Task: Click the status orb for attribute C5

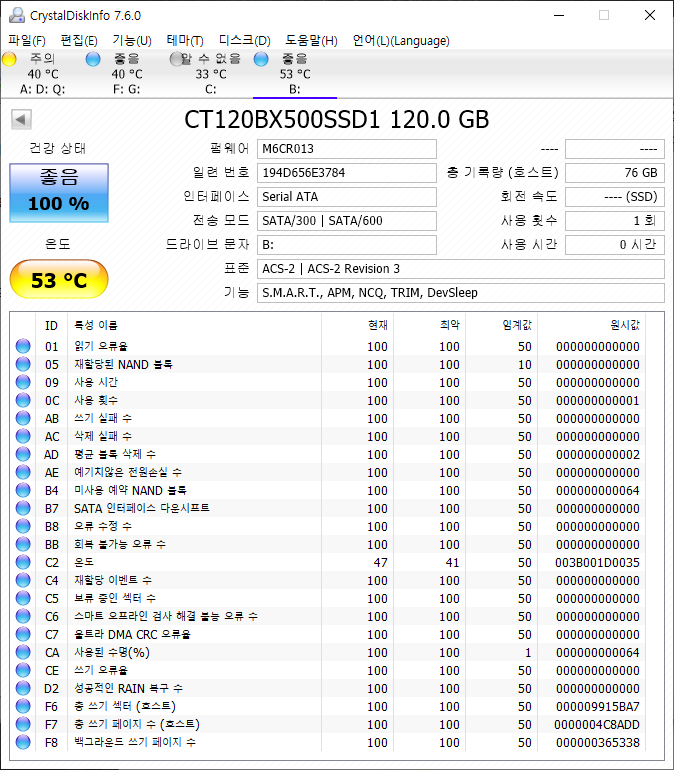Action: (x=23, y=598)
